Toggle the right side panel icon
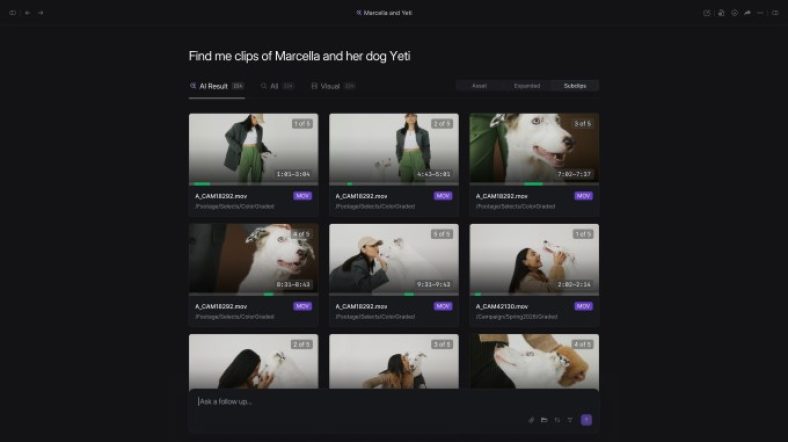Image resolution: width=788 pixels, height=442 pixels. click(775, 13)
